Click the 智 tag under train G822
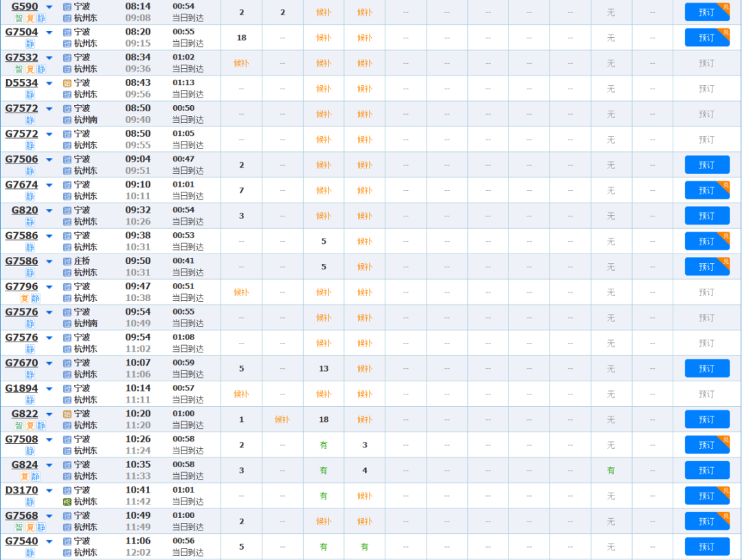The image size is (742, 560). (19, 425)
